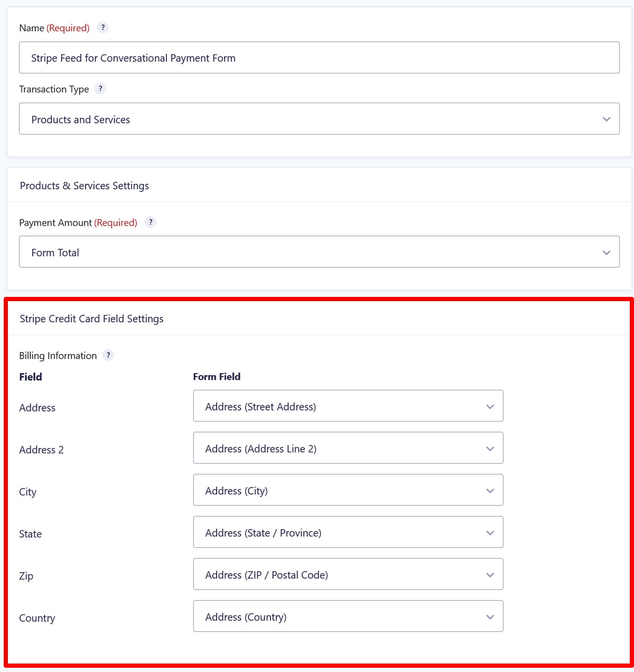This screenshot has height=672, width=634.
Task: Open the Products and Services dropdown
Action: [319, 119]
